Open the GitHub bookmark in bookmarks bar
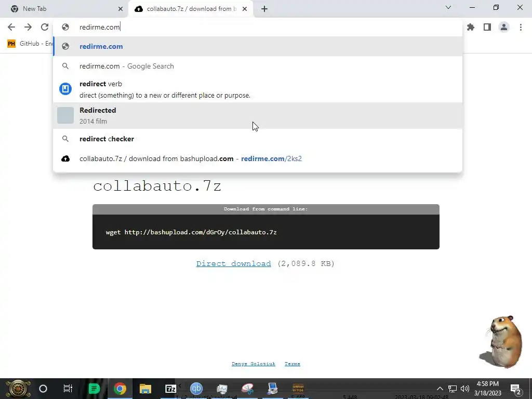This screenshot has height=399, width=532. tap(30, 44)
